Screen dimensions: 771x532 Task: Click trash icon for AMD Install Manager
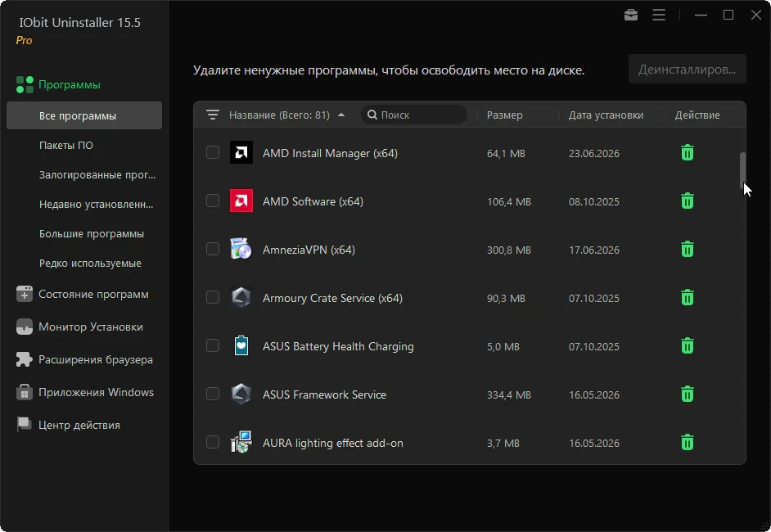(687, 153)
